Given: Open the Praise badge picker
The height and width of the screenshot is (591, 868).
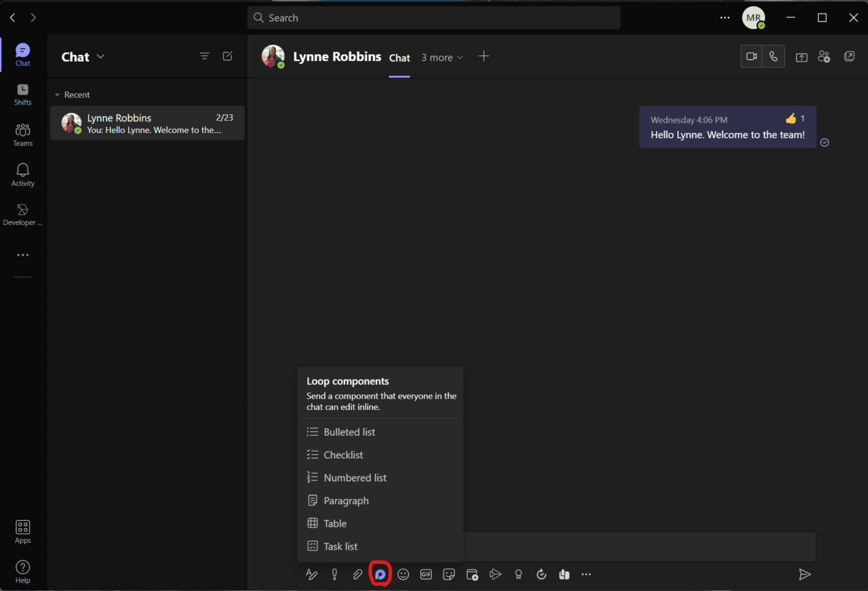Looking at the screenshot, I should [x=518, y=574].
